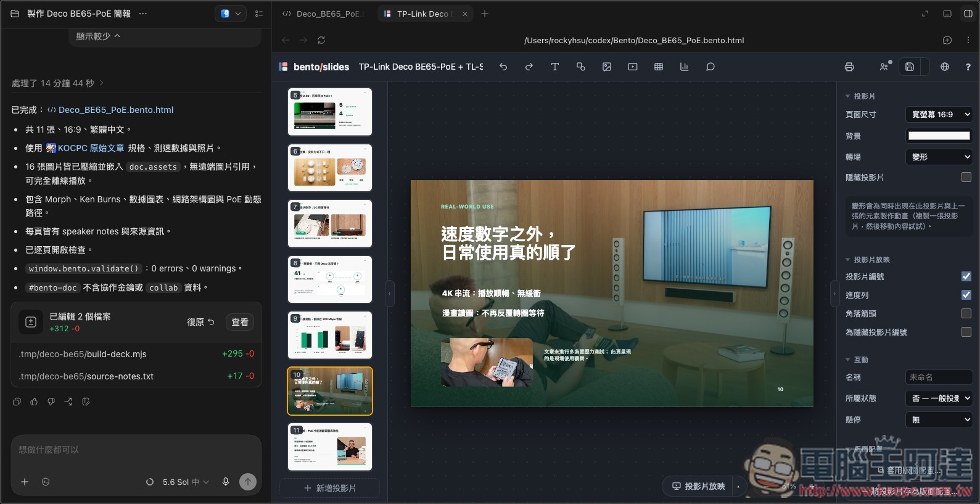Send the message with the up-arrow button

(248, 482)
